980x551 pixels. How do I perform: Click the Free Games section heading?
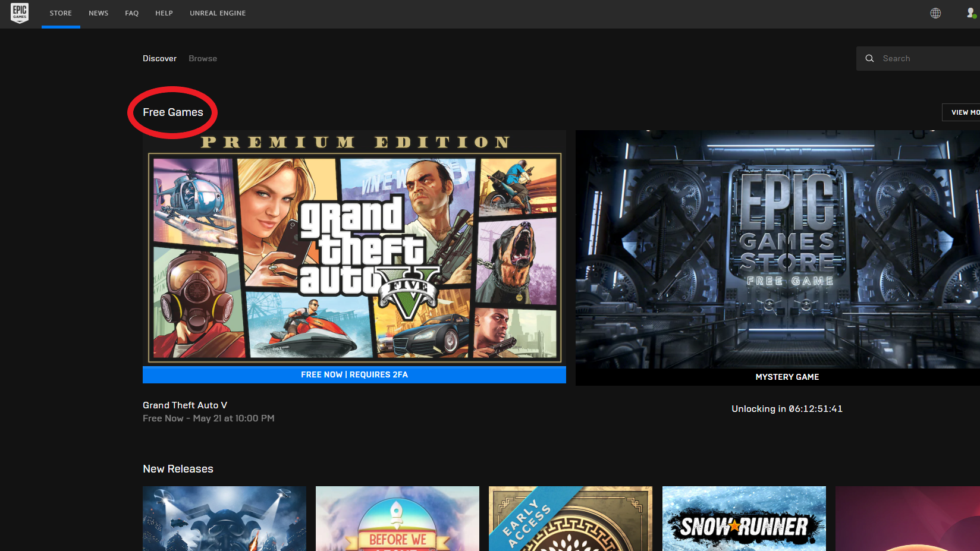(x=173, y=112)
